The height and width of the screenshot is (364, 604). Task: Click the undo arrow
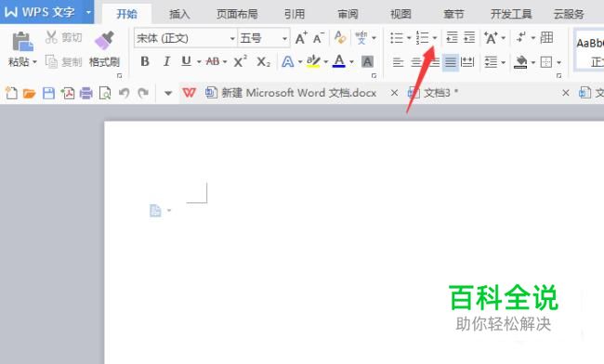click(124, 93)
